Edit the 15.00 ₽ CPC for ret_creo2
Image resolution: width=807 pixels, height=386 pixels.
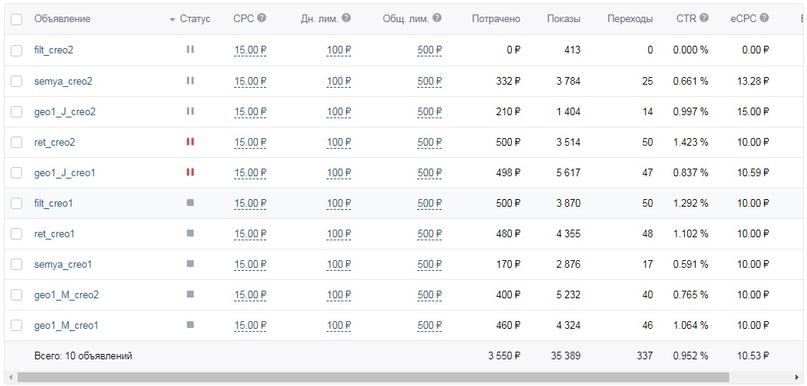click(x=250, y=143)
